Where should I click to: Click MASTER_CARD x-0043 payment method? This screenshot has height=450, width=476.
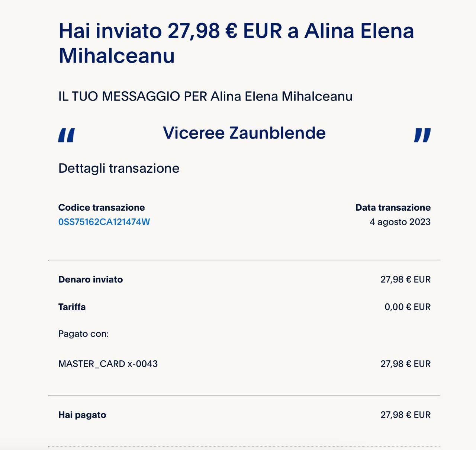108,364
